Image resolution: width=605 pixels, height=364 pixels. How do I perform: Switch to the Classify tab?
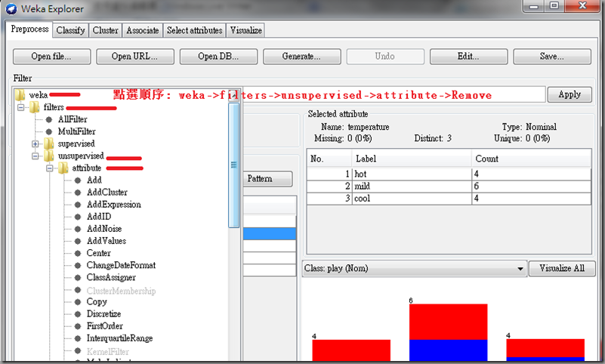click(70, 30)
